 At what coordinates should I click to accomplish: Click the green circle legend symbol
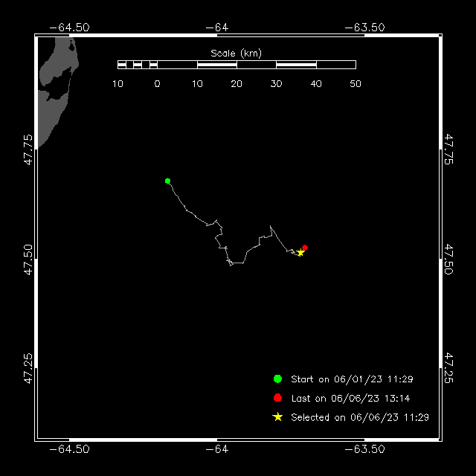click(277, 379)
